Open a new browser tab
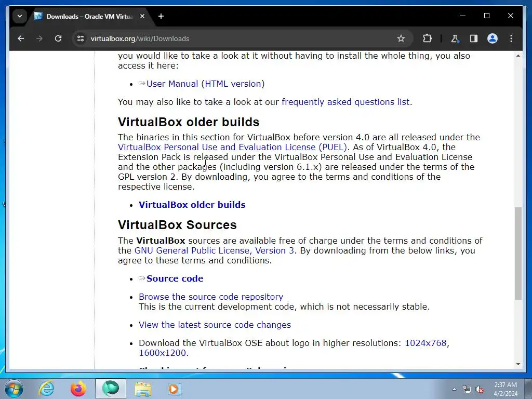 pos(161,16)
